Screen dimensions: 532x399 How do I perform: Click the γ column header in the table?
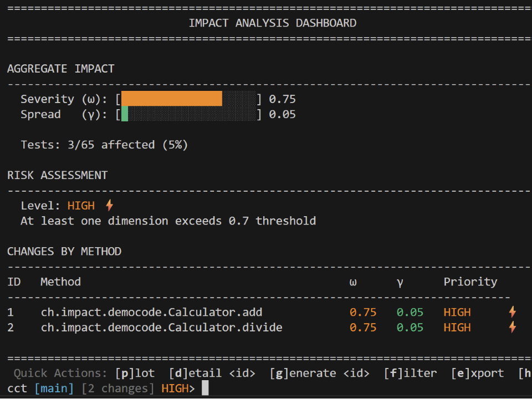400,282
